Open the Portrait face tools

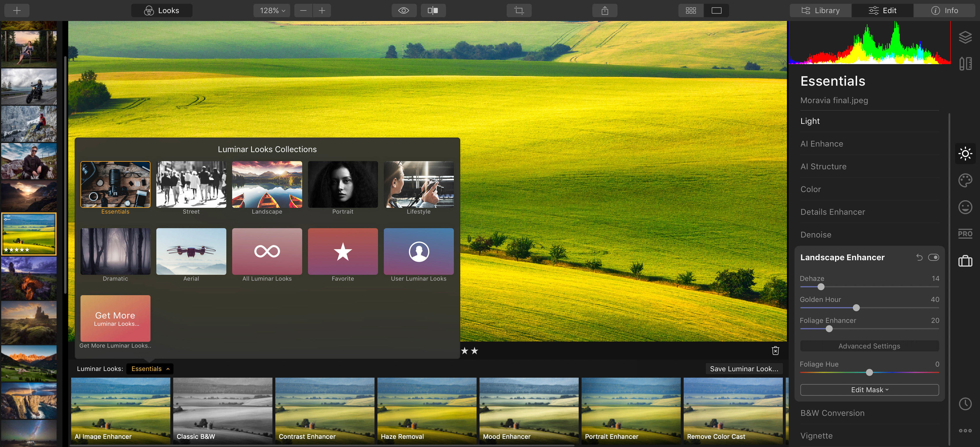pyautogui.click(x=965, y=207)
